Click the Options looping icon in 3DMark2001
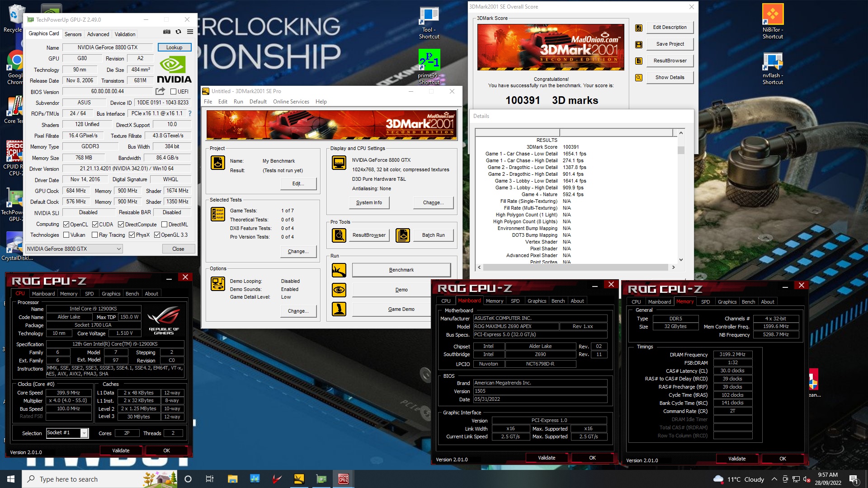868x488 pixels. 218,284
